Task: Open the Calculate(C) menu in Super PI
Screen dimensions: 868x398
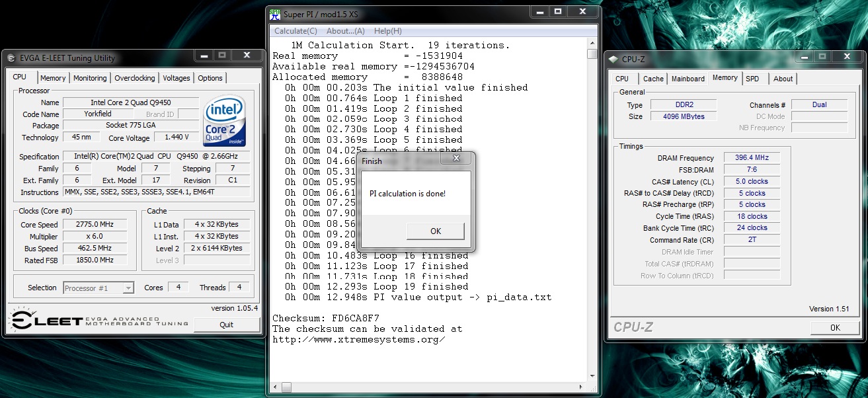Action: point(296,31)
